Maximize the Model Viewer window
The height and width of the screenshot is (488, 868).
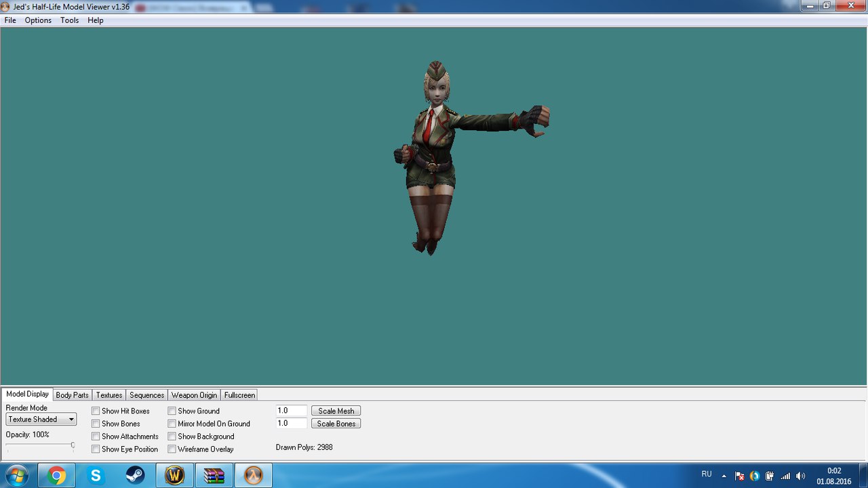pyautogui.click(x=827, y=5)
